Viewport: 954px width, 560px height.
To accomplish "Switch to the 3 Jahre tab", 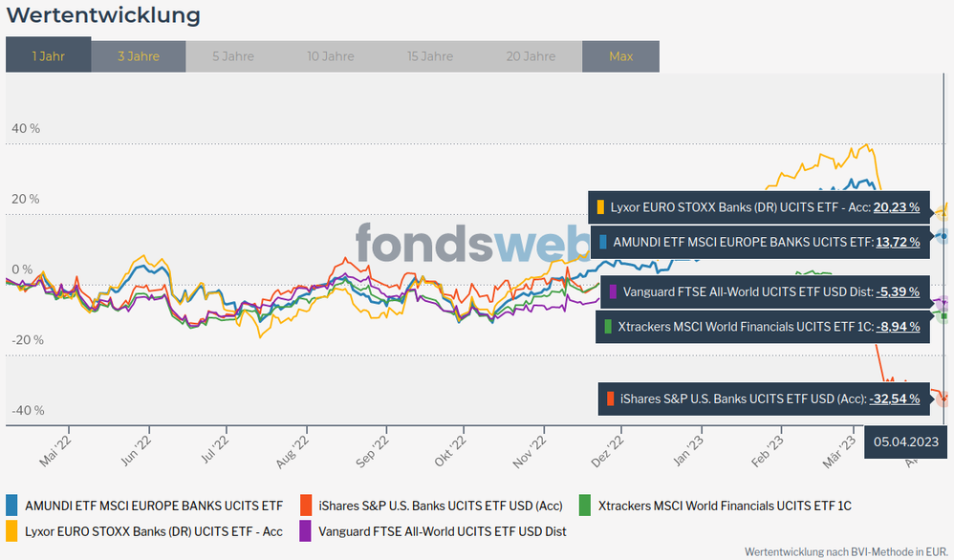I will click(138, 56).
